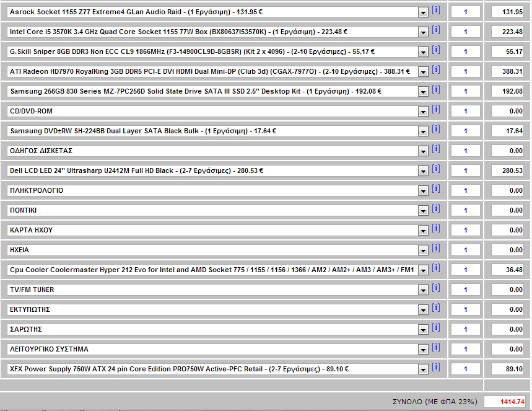The image size is (532, 411).
Task: Select the 89.10 price field
Action: click(508, 369)
